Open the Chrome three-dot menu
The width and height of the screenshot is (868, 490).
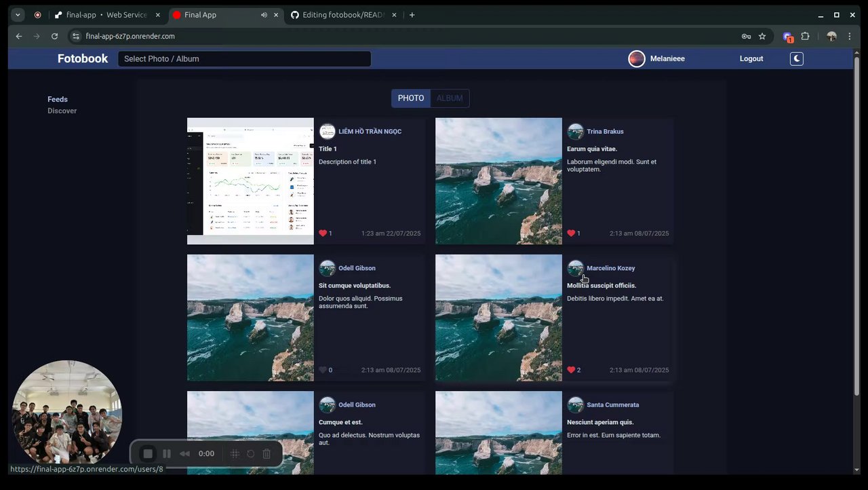(x=850, y=37)
